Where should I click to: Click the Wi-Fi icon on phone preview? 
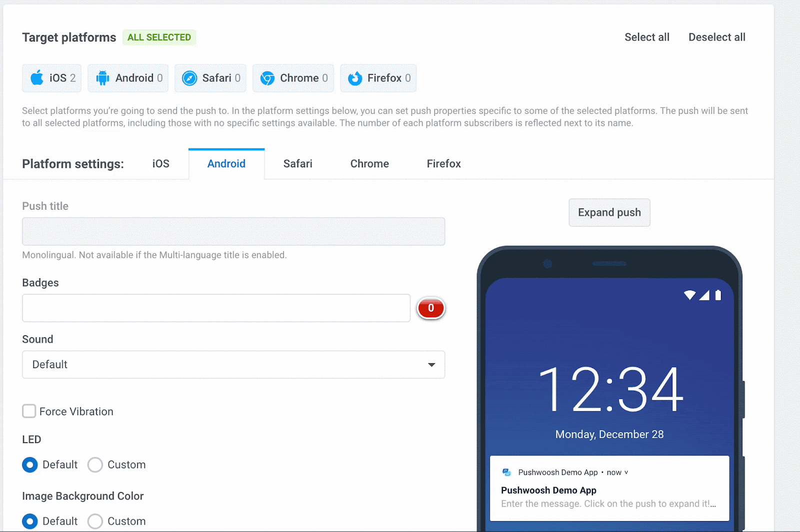[x=689, y=295]
